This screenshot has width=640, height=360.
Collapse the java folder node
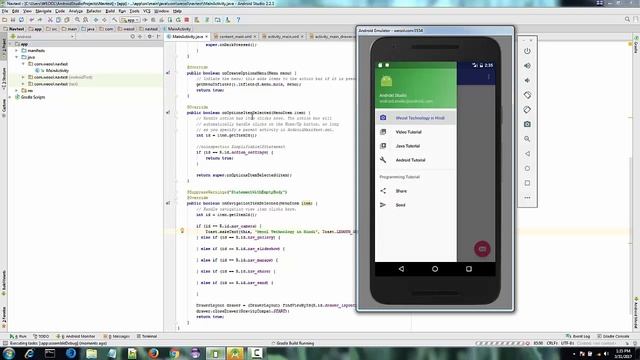17,57
